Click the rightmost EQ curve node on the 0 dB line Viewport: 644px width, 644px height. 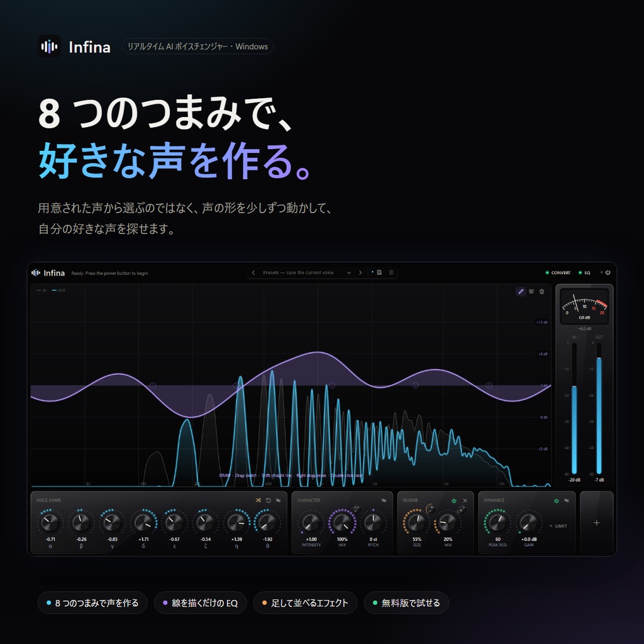[489, 386]
